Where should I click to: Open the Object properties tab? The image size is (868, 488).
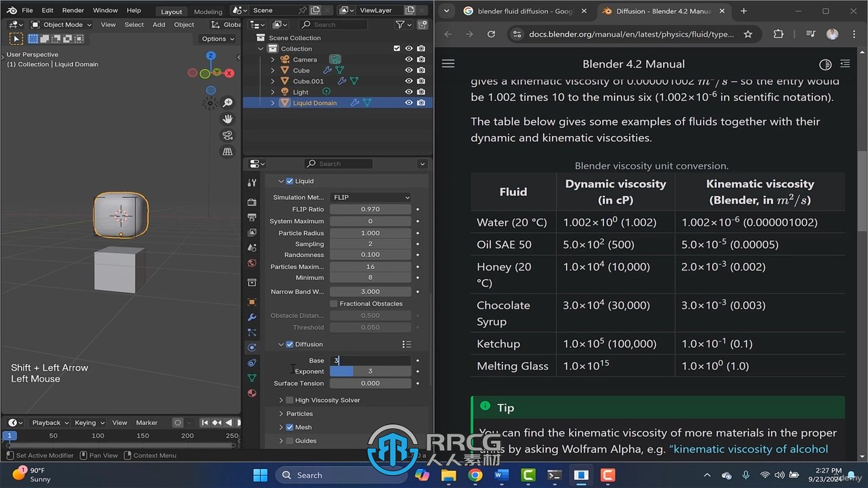252,302
